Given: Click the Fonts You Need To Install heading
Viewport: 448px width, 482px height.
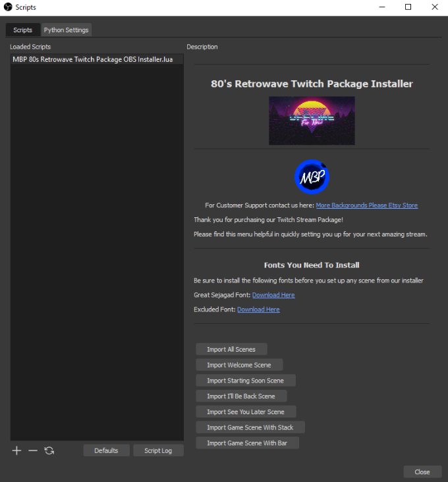Looking at the screenshot, I should coord(312,265).
